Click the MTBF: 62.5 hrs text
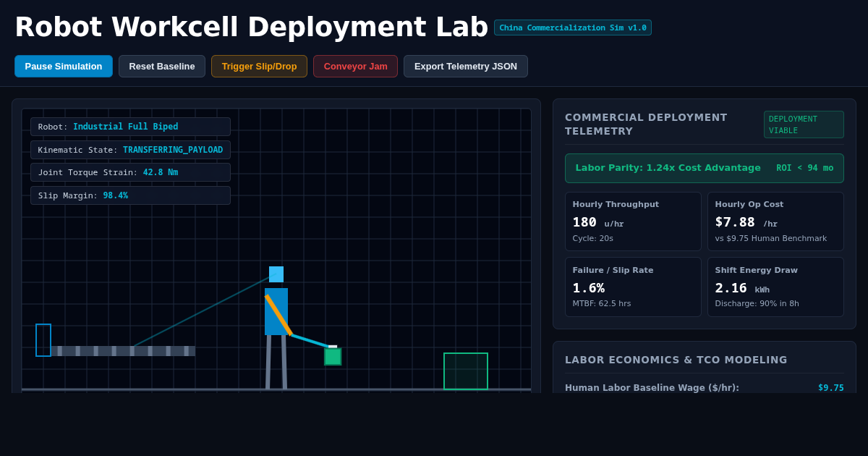Image resolution: width=868 pixels, height=456 pixels. (x=602, y=304)
